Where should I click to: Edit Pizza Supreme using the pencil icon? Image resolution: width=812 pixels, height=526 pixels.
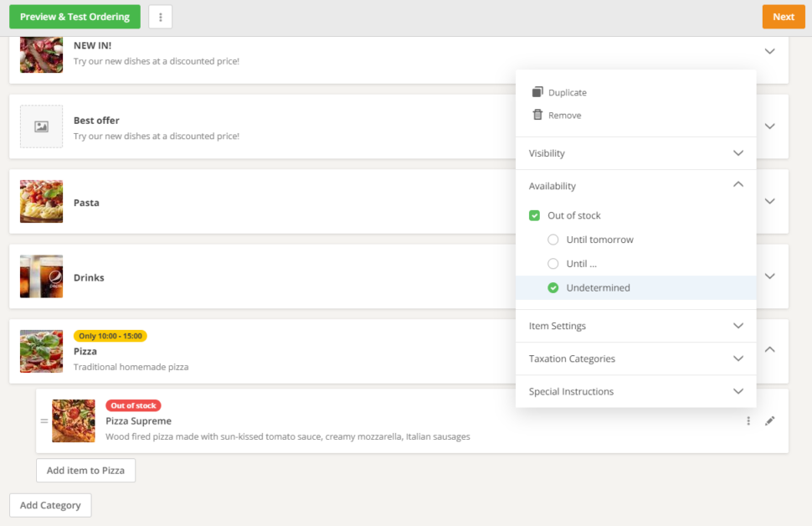(x=770, y=421)
